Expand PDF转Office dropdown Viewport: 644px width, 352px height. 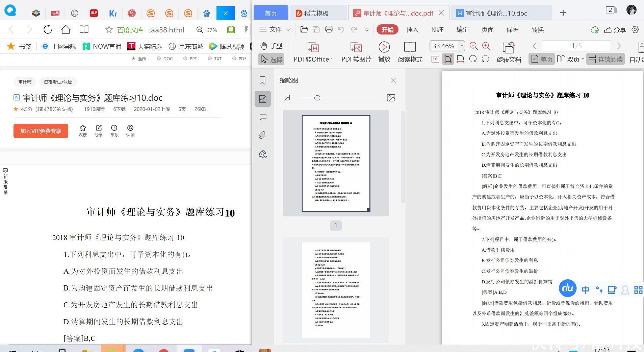(331, 59)
